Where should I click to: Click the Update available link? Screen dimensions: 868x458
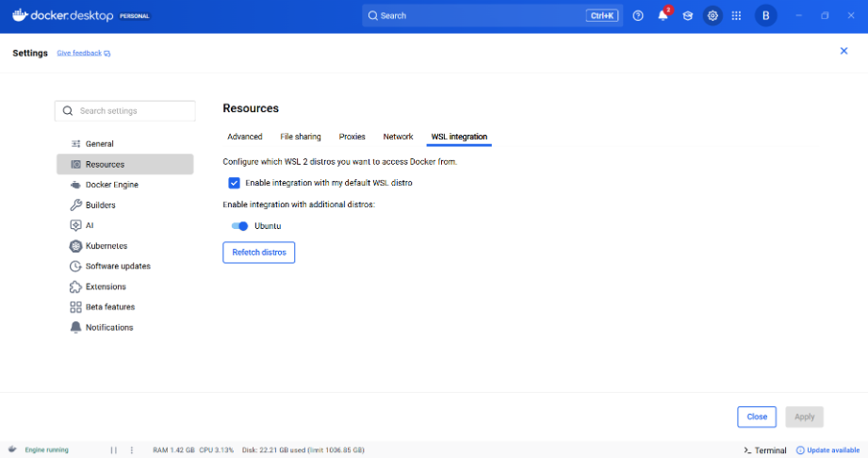833,450
